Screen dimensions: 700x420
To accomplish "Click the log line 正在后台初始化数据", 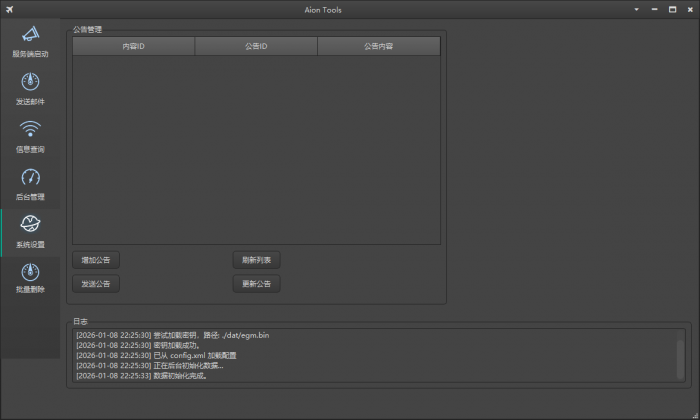I will click(150, 366).
